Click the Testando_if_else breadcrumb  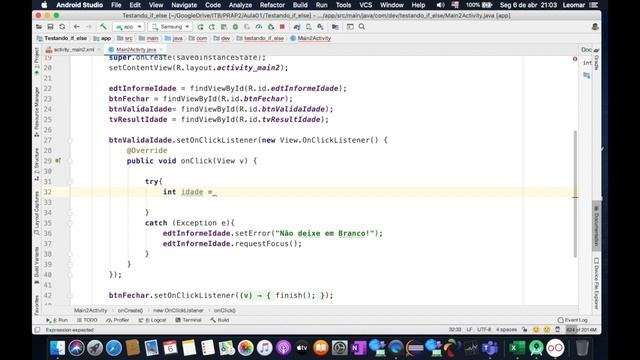(62, 38)
